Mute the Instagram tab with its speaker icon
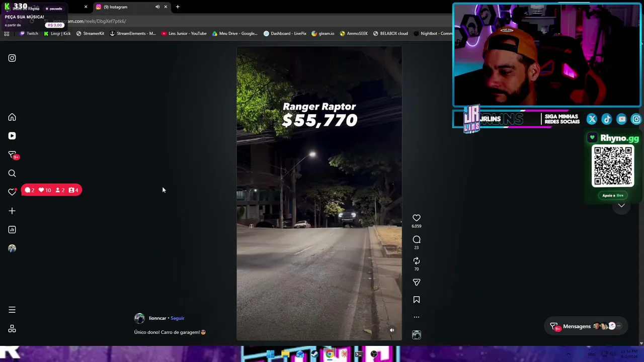 pyautogui.click(x=157, y=7)
